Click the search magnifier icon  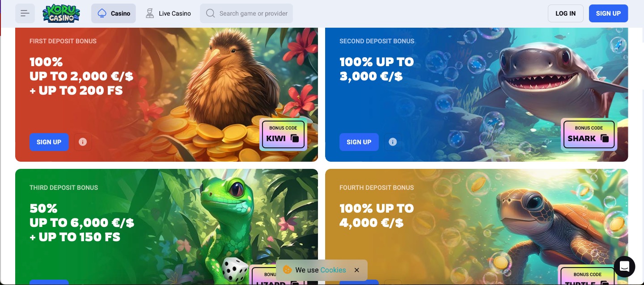(x=210, y=13)
